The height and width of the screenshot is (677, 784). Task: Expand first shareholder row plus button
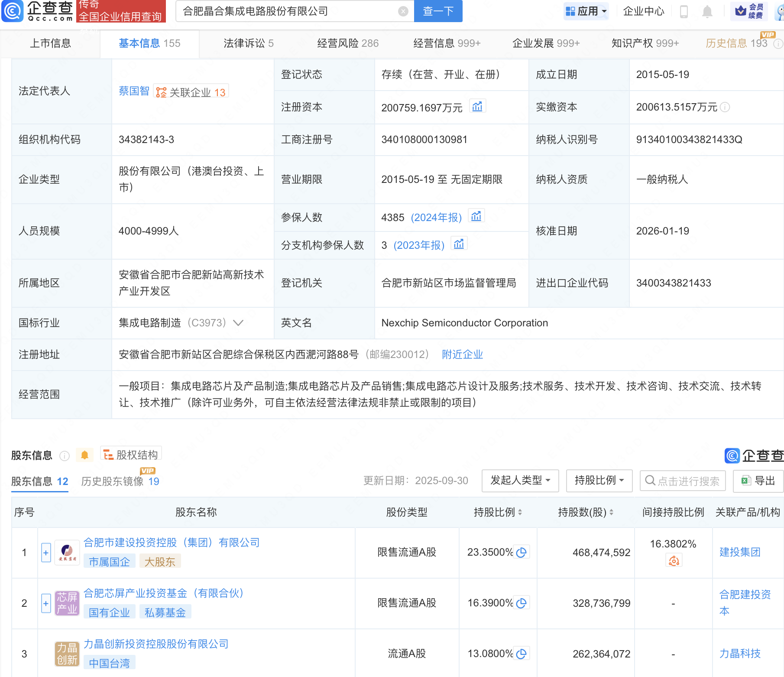pos(46,553)
